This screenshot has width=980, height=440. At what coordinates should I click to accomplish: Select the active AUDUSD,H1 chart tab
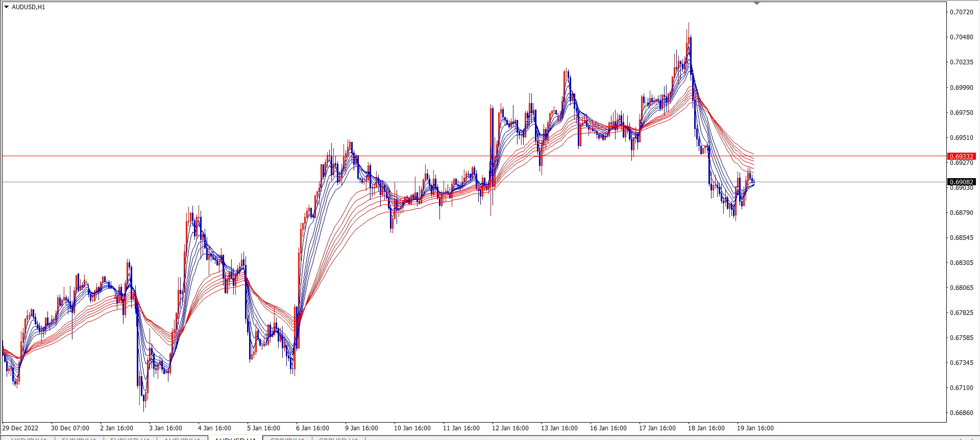coord(235,438)
